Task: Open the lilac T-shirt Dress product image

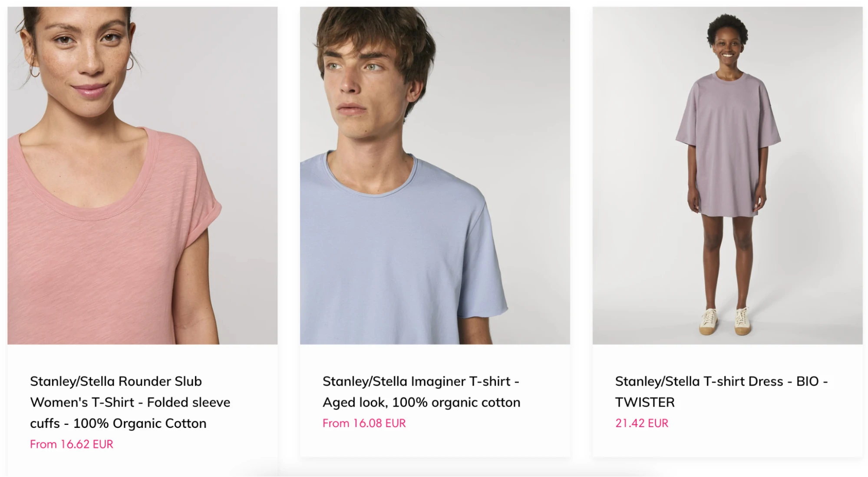Action: point(727,175)
